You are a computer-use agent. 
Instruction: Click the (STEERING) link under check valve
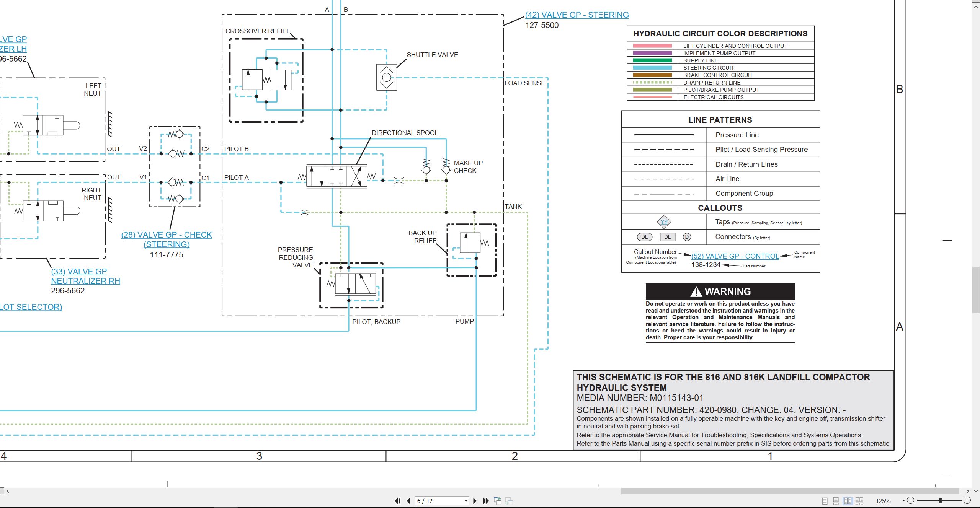tap(167, 244)
